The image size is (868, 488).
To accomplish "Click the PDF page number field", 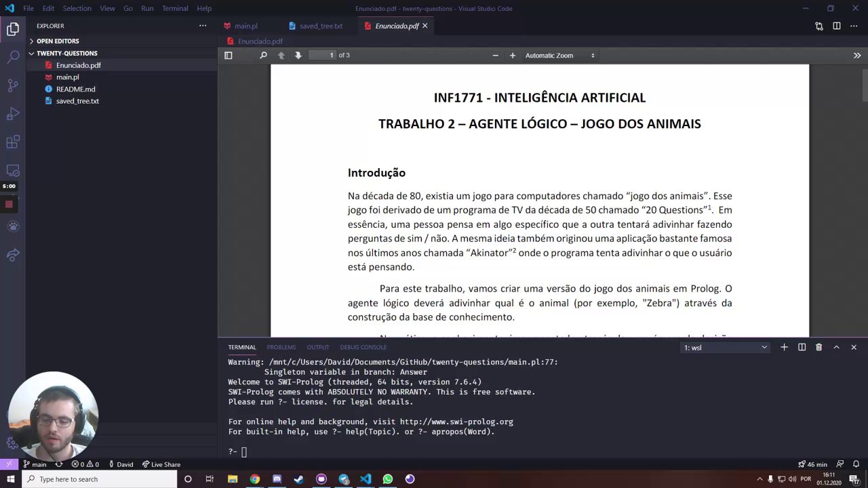I will [322, 56].
